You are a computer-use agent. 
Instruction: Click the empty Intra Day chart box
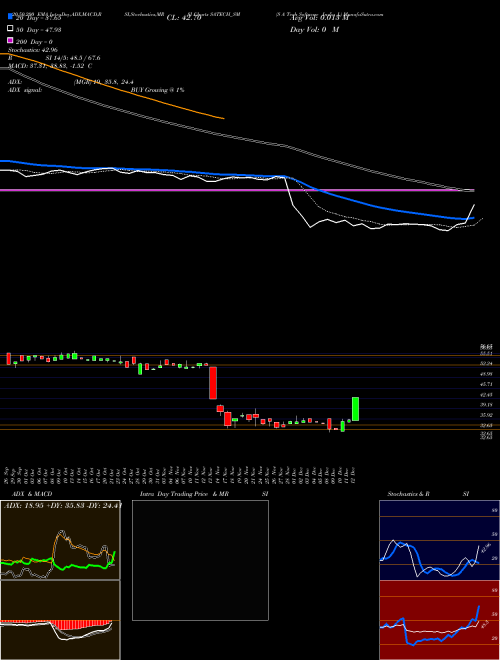tap(200, 560)
